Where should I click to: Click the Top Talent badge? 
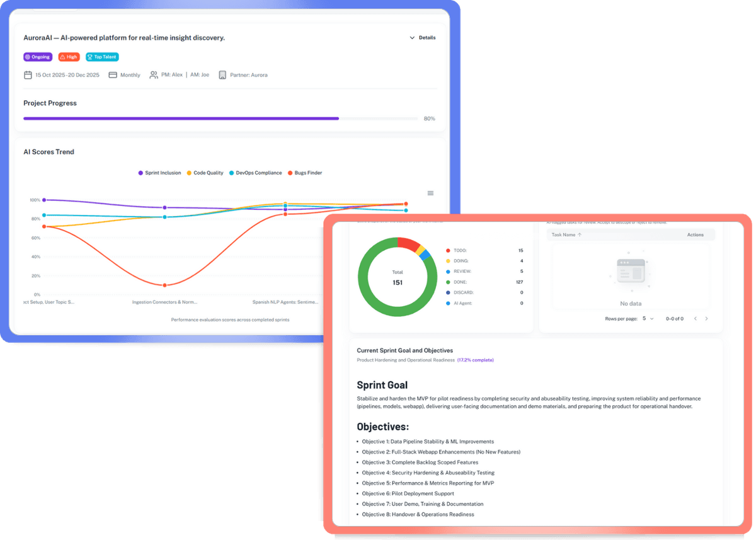[x=102, y=57]
